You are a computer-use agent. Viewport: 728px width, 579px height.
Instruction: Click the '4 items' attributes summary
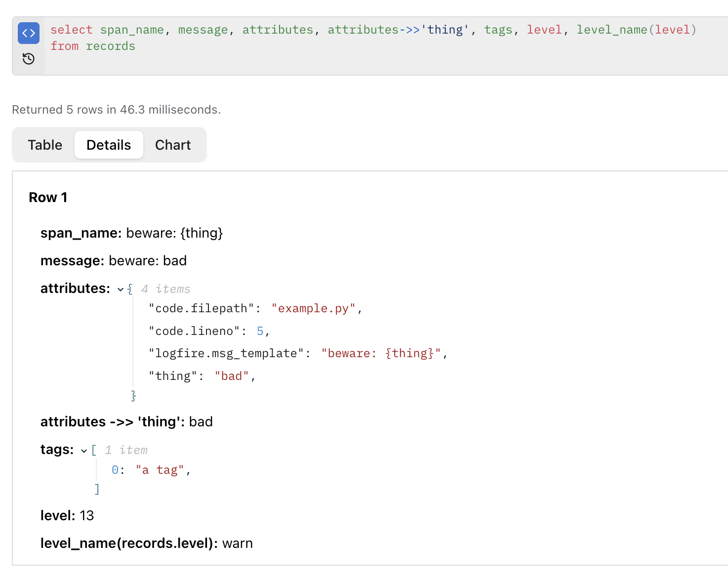coord(165,289)
